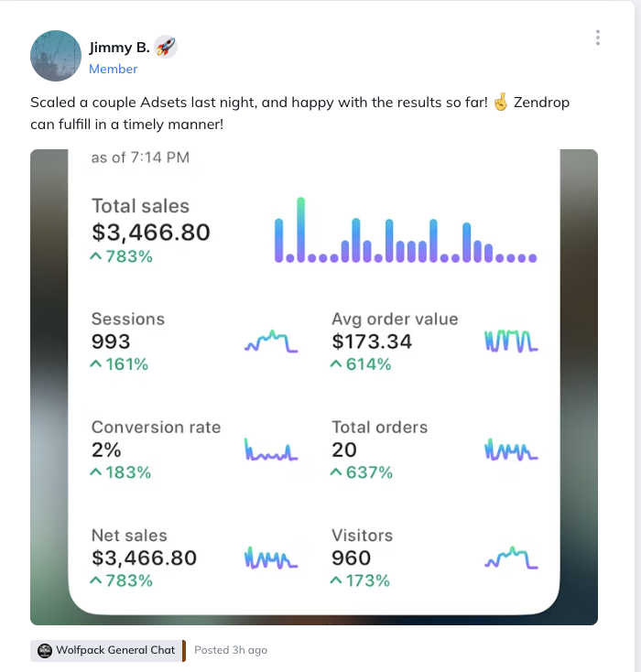Click the Member role label
641x672 pixels.
click(114, 69)
